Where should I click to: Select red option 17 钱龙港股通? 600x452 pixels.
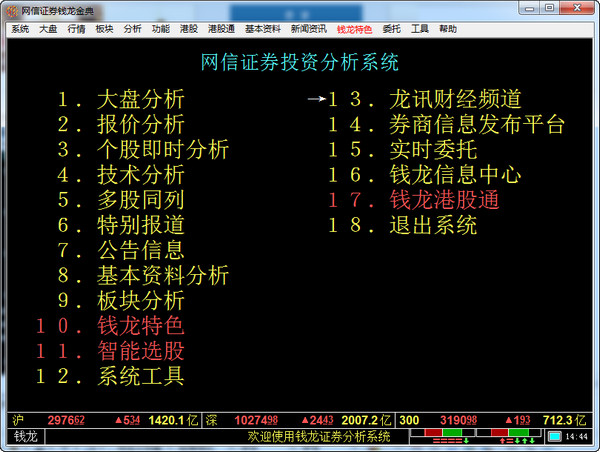pyautogui.click(x=414, y=200)
